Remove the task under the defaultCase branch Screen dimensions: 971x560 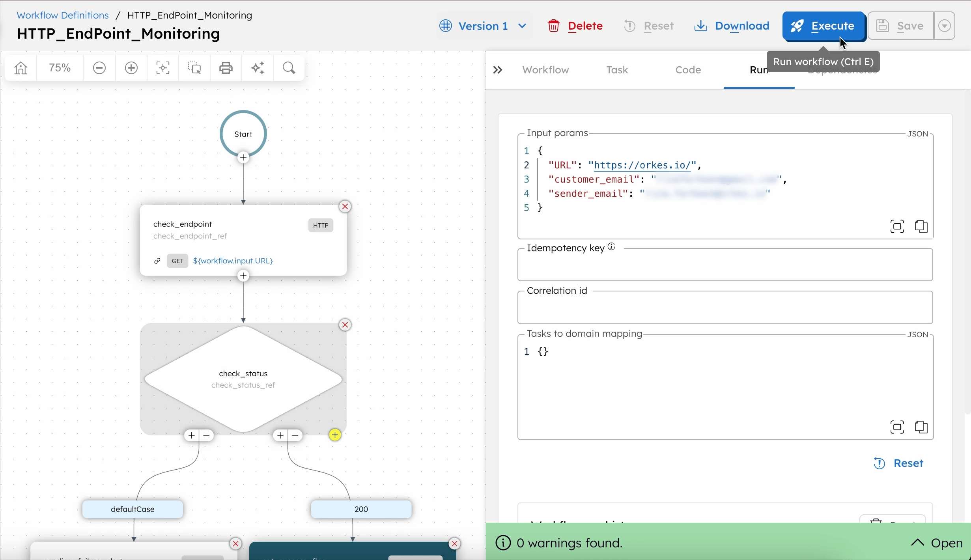[235, 544]
